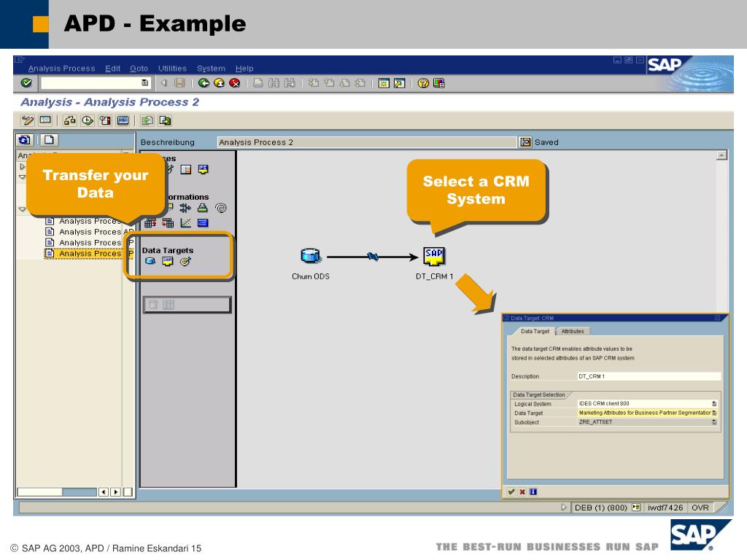
Task: Click the refresh tree icon above navigation
Action: (x=24, y=139)
